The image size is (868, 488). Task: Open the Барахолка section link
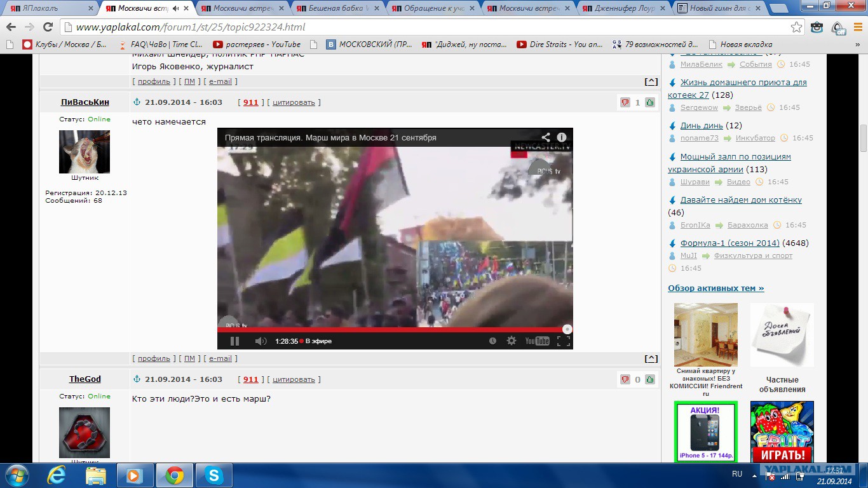coord(748,225)
